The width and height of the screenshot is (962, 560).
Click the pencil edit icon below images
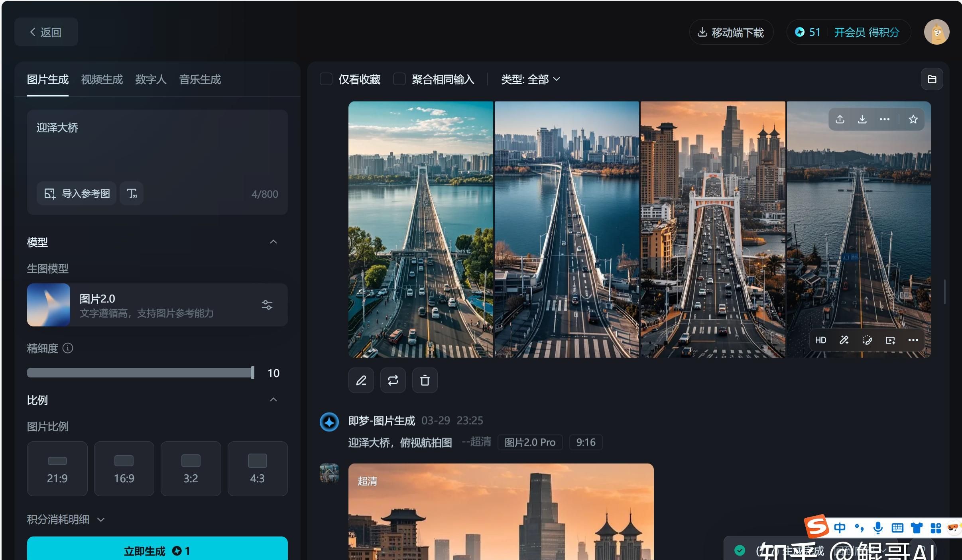[361, 380]
